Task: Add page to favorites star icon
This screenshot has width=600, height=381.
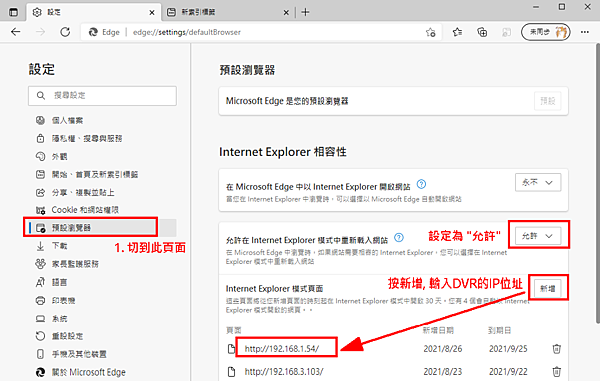Action: 430,33
